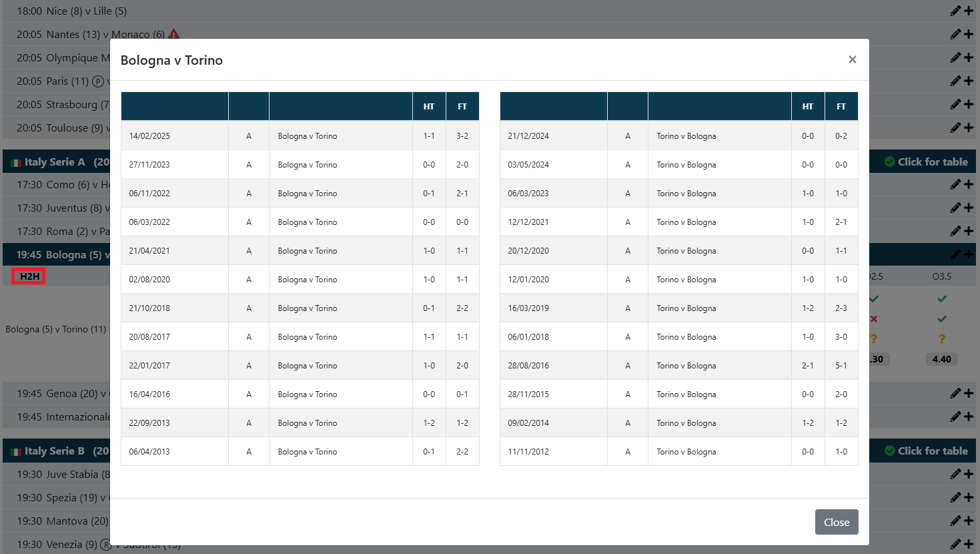Click the pencil icon on Nice v Lille row
Image resolution: width=980 pixels, height=554 pixels.
(955, 11)
